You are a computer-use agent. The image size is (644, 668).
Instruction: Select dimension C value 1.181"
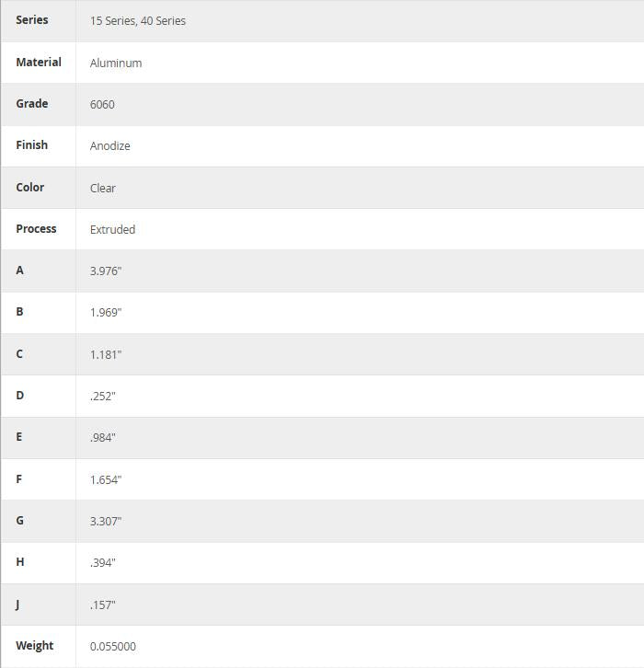pyautogui.click(x=106, y=354)
